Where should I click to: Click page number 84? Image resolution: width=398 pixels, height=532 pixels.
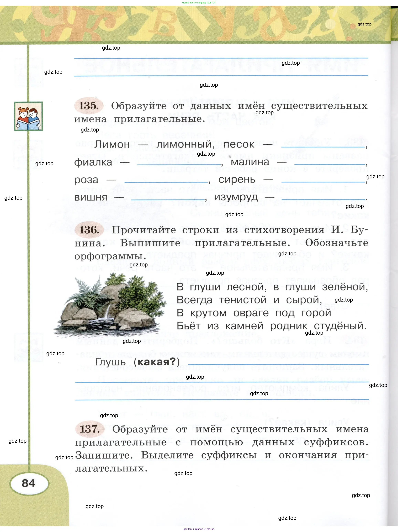click(29, 483)
